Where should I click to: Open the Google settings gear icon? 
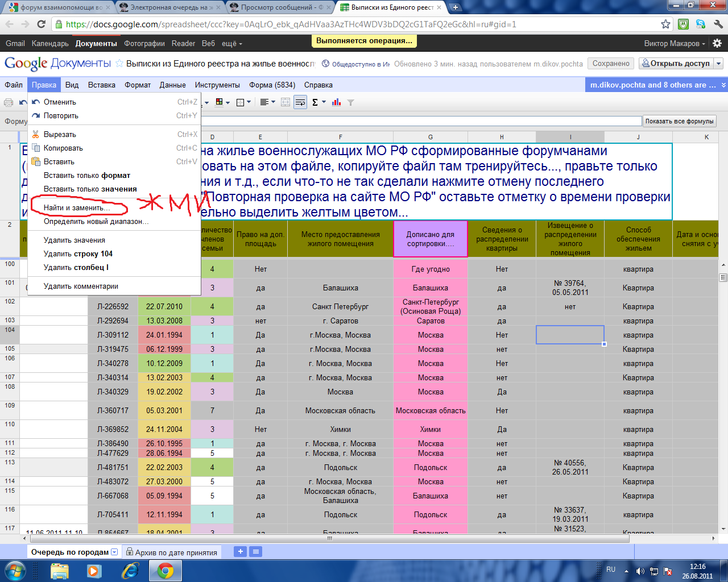pos(717,43)
